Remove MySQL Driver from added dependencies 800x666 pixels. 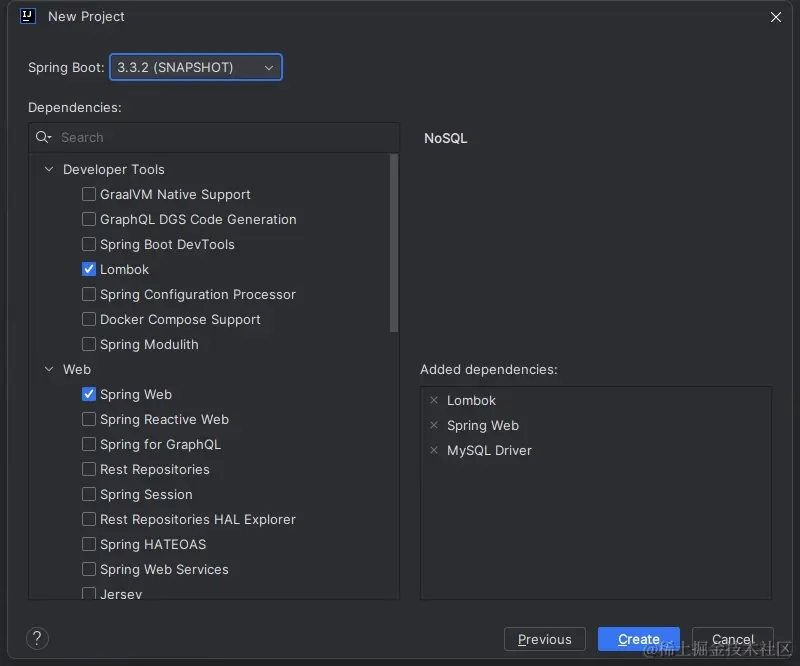pos(434,450)
